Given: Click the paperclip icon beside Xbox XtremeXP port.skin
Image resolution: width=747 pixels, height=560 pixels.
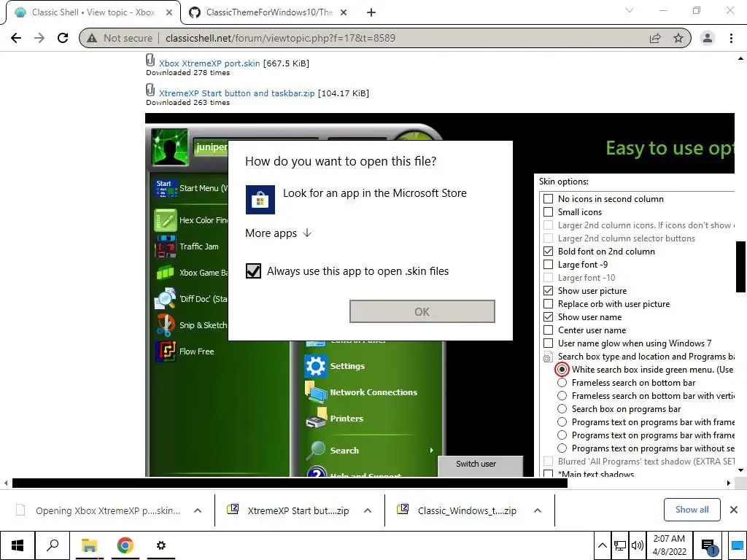Looking at the screenshot, I should (x=150, y=61).
